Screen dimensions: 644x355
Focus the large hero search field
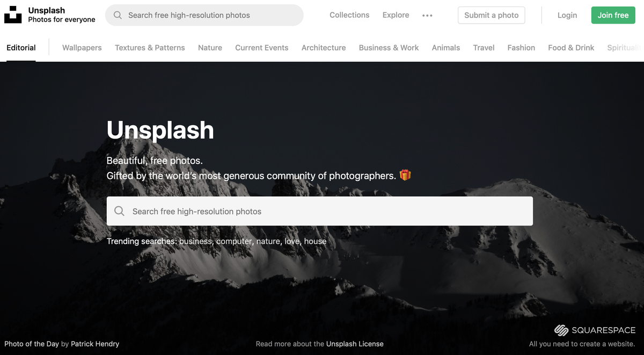[320, 211]
